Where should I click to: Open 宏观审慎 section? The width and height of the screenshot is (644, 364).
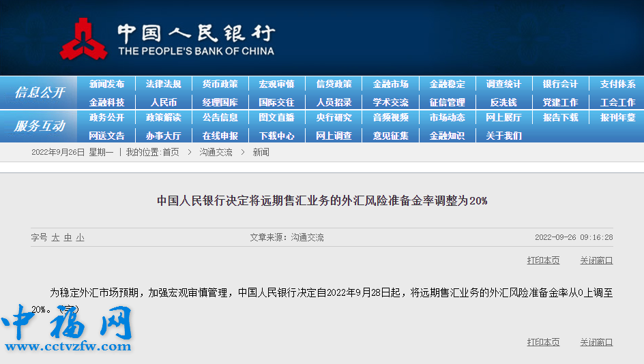click(x=277, y=84)
